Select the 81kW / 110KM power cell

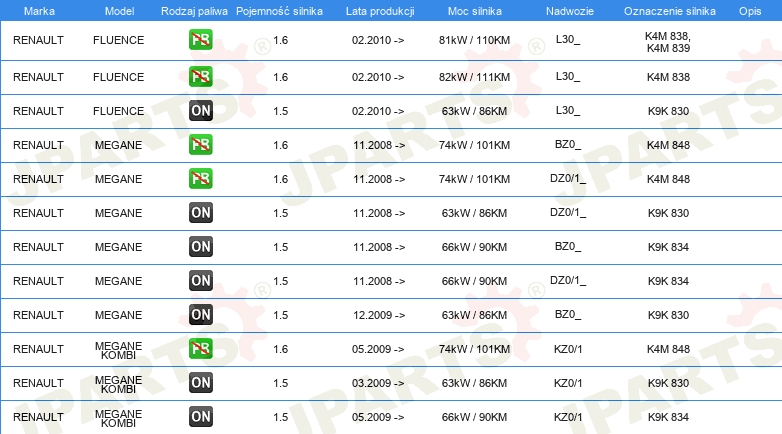pos(474,40)
